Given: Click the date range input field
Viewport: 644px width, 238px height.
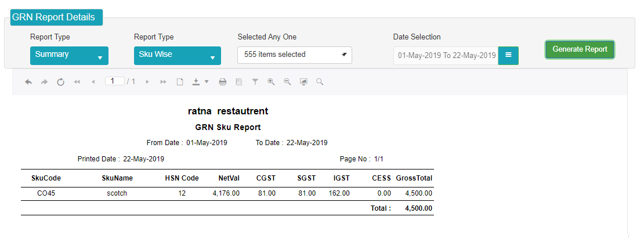Looking at the screenshot, I should click(446, 56).
